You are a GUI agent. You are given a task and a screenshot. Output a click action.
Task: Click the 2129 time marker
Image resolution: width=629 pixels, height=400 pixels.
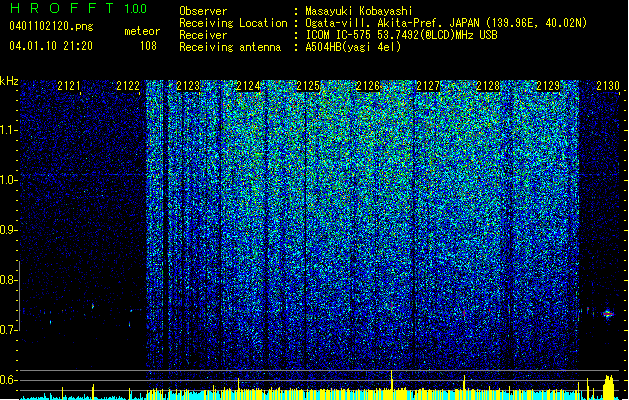click(x=548, y=86)
